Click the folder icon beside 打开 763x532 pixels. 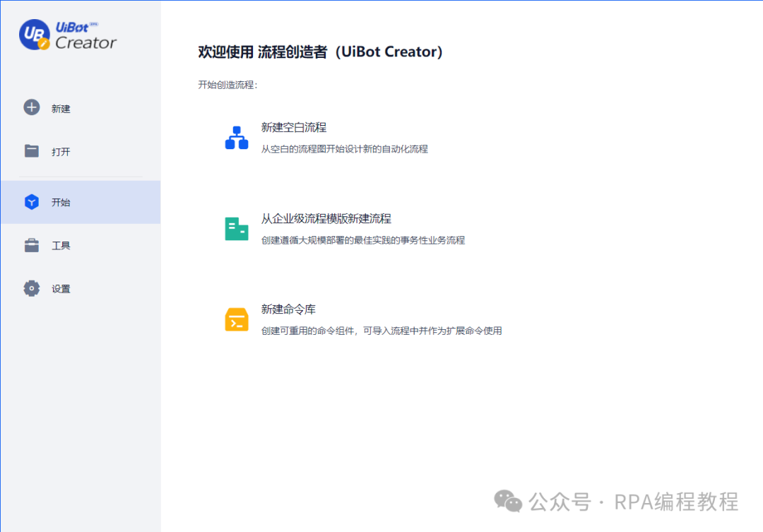click(32, 151)
